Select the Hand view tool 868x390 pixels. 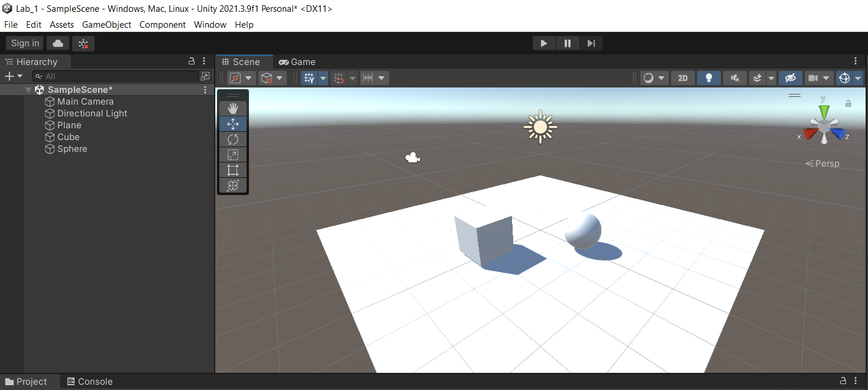[x=233, y=108]
